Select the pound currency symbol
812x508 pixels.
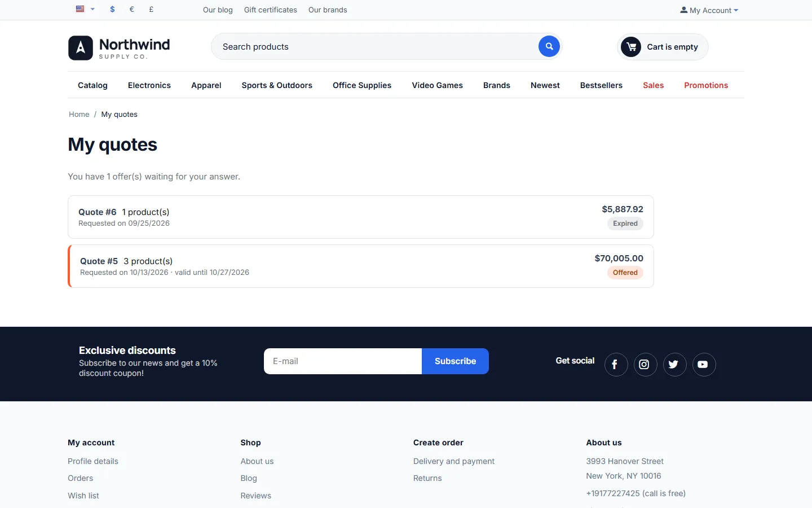tap(151, 10)
